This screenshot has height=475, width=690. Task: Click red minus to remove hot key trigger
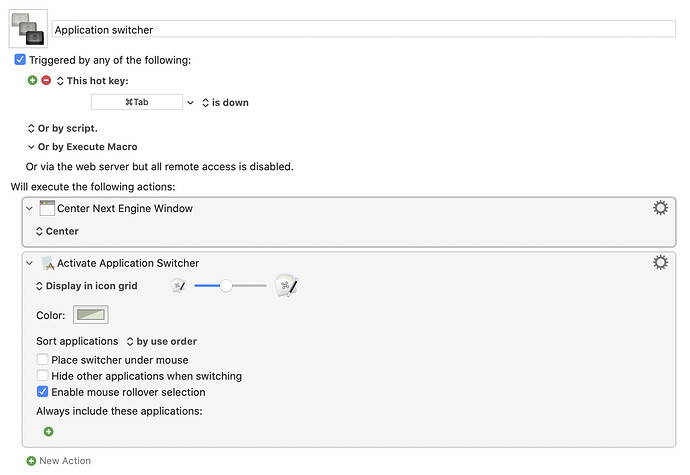tap(45, 80)
